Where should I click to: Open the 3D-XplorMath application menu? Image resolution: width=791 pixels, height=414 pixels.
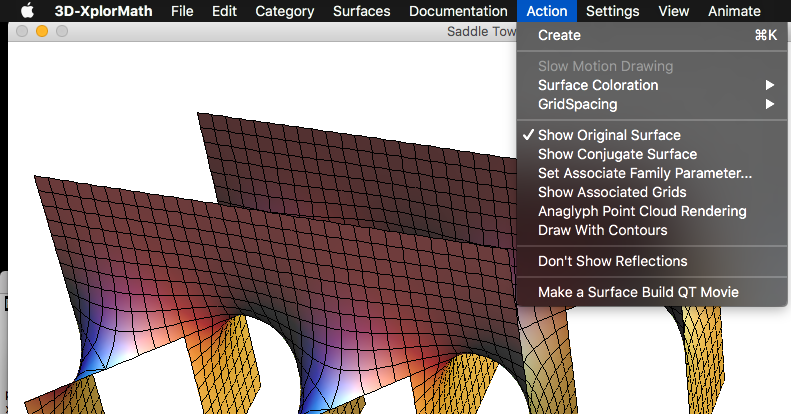(x=103, y=11)
